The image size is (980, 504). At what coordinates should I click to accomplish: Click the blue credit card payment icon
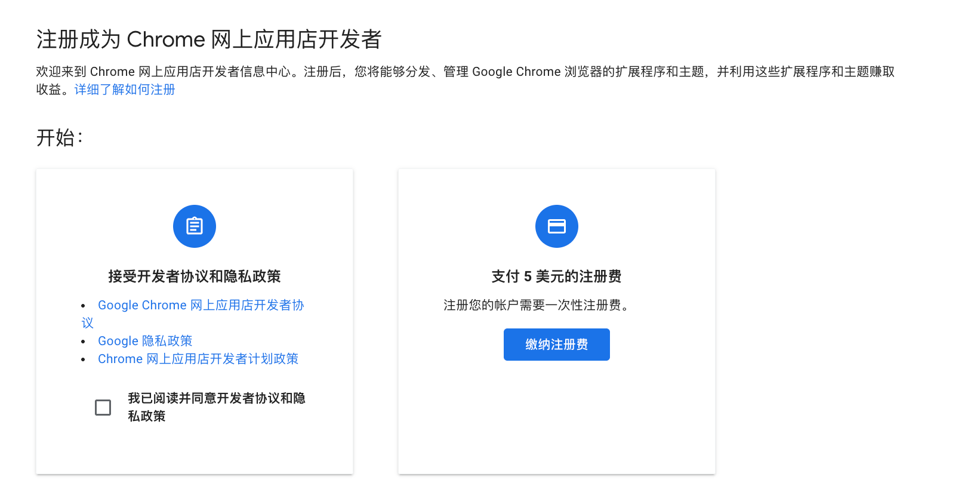click(557, 226)
